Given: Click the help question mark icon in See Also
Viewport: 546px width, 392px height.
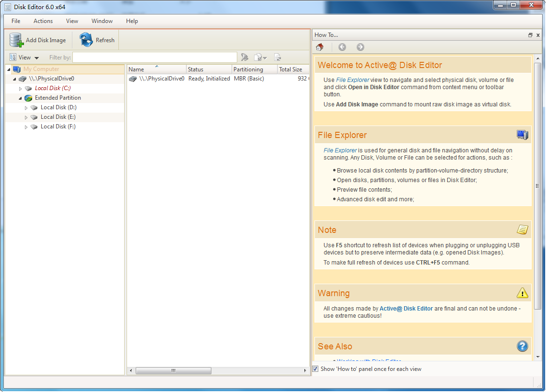Looking at the screenshot, I should (522, 346).
